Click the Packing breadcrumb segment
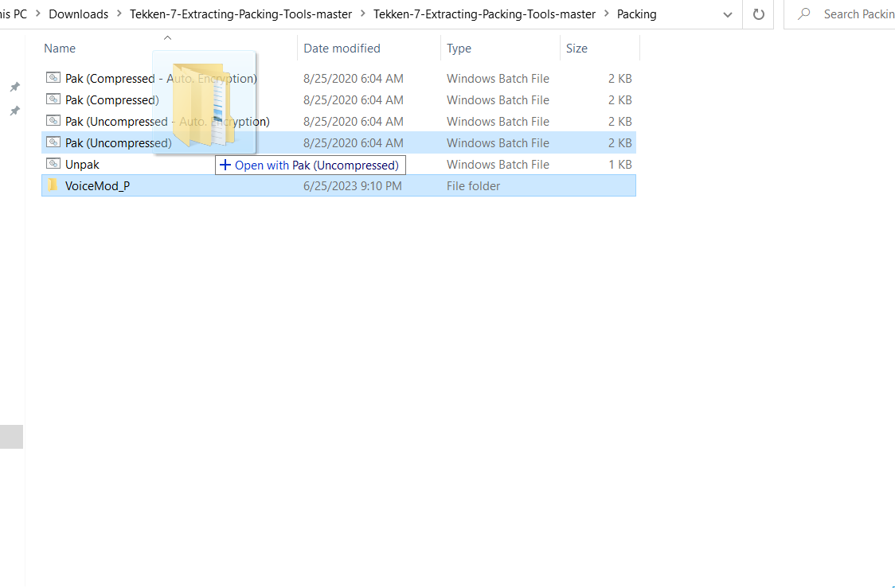Viewport: 895px width, 588px height. [636, 14]
